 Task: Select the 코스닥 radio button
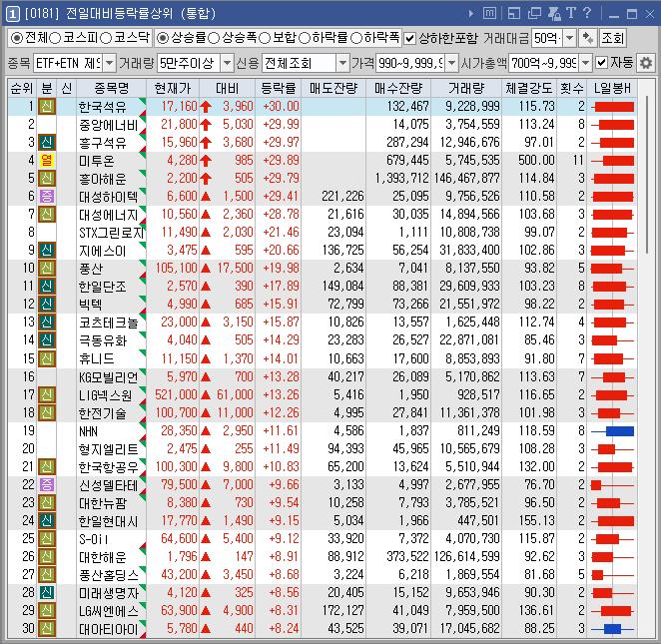pyautogui.click(x=106, y=38)
